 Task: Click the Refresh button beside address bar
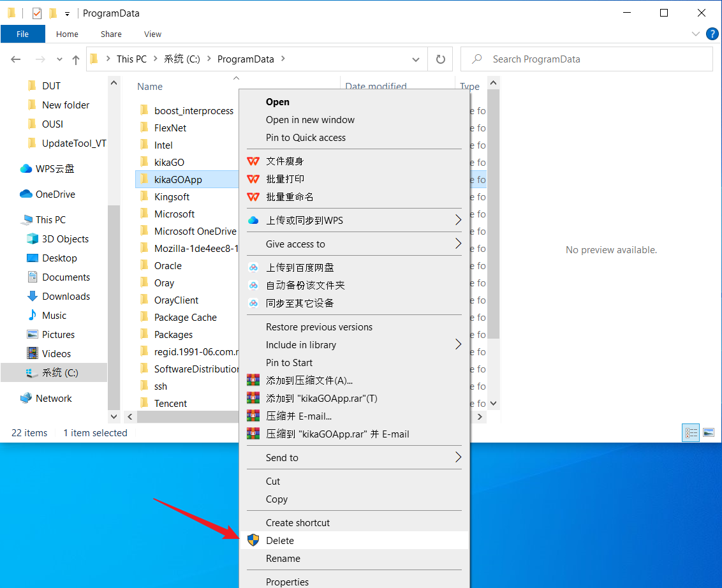point(440,59)
